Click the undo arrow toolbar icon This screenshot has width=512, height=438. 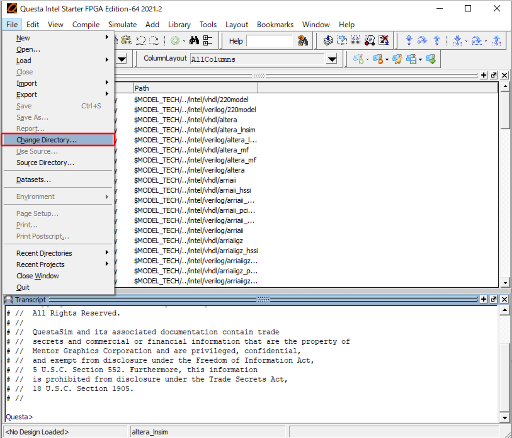tap(141, 41)
